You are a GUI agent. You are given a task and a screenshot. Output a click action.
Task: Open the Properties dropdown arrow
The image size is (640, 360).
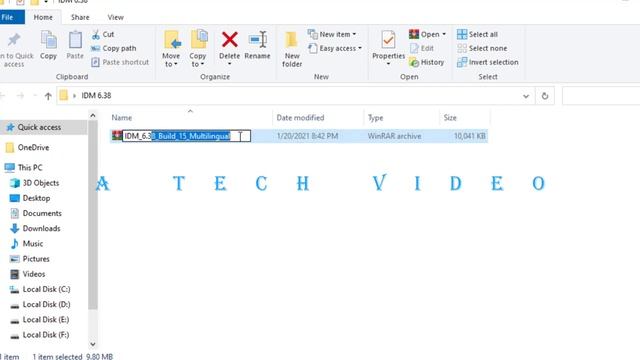pos(388,64)
